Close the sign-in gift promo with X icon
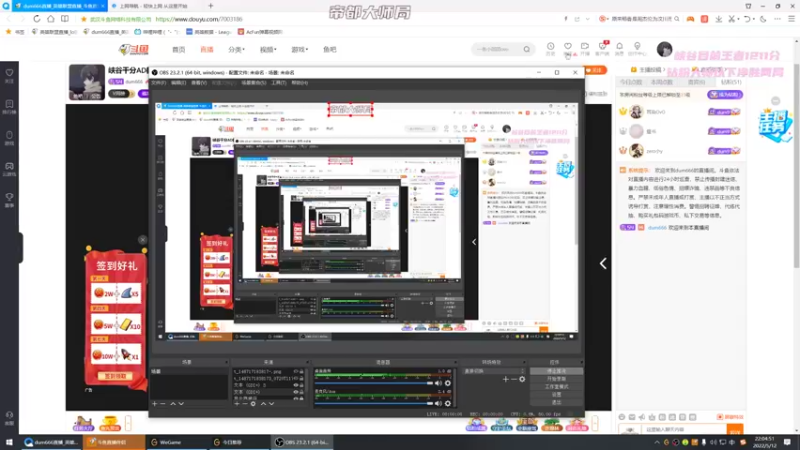 (142, 240)
